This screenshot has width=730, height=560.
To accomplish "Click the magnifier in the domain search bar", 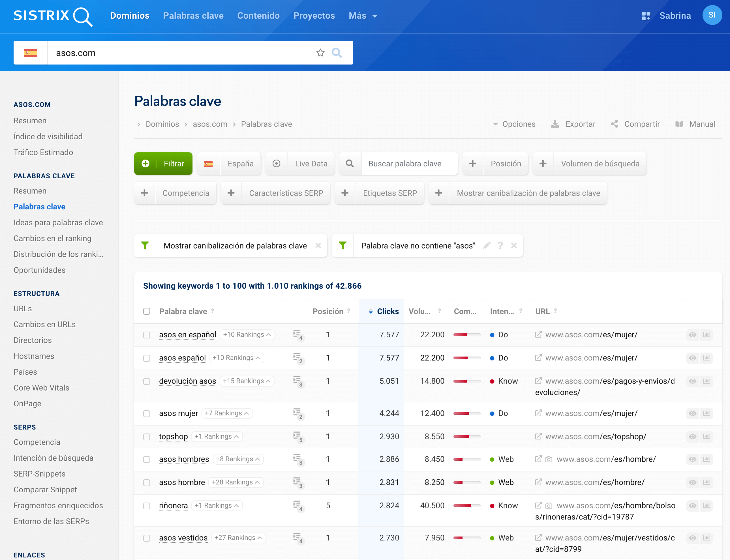I will 337,53.
